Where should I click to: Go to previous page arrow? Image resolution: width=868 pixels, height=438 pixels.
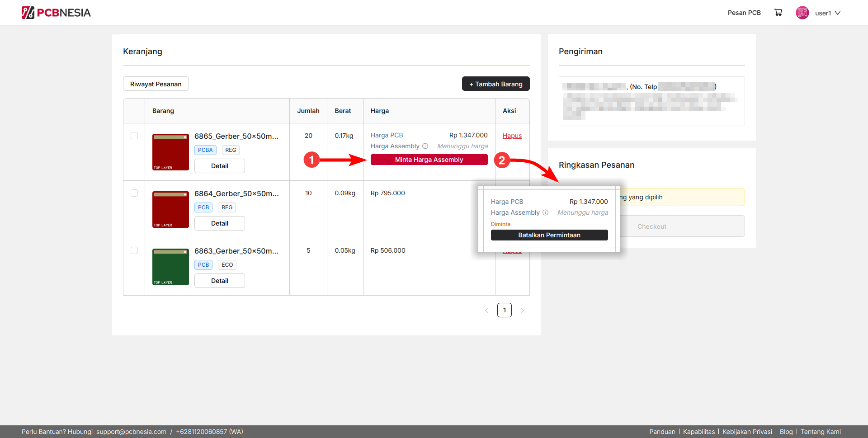click(486, 311)
